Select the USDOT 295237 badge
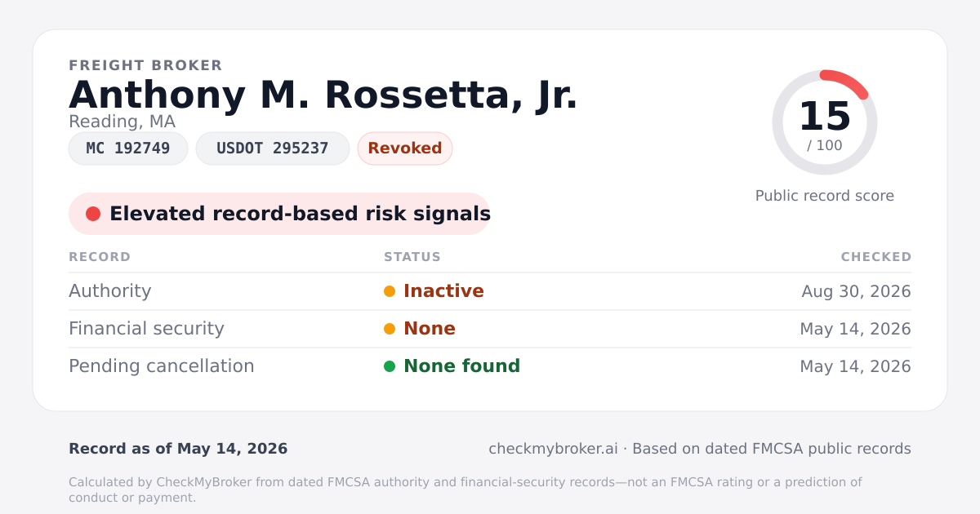This screenshot has width=980, height=514. pos(273,148)
